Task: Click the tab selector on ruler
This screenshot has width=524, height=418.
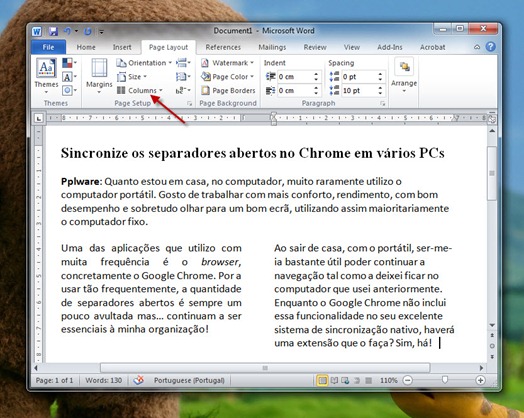Action: pyautogui.click(x=39, y=118)
